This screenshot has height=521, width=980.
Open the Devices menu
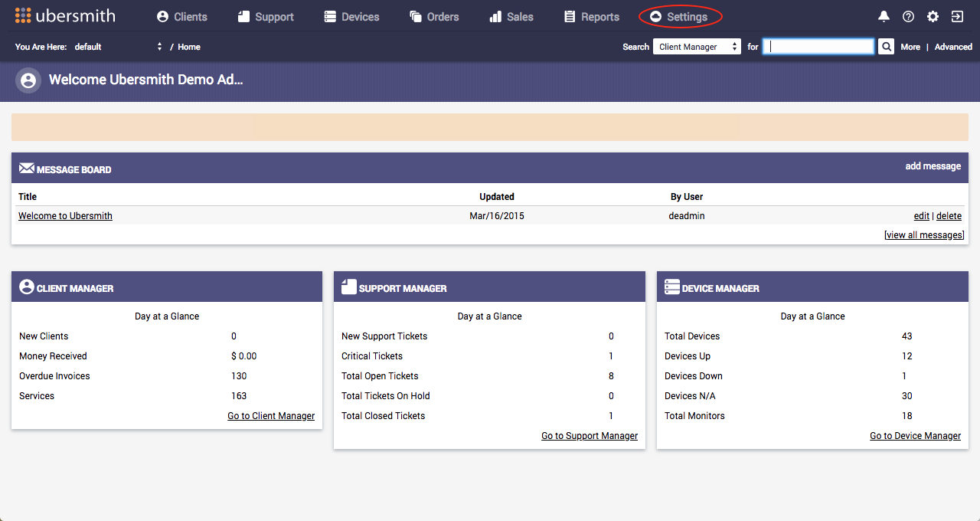pyautogui.click(x=351, y=17)
